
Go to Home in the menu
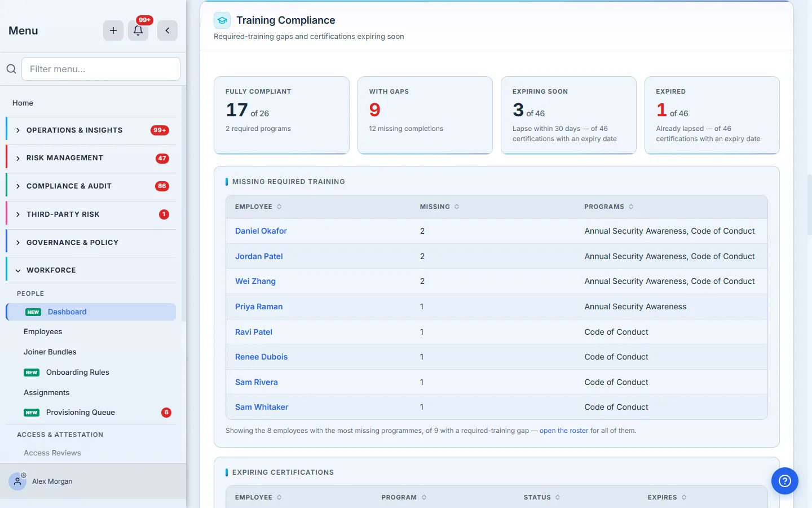(x=23, y=103)
